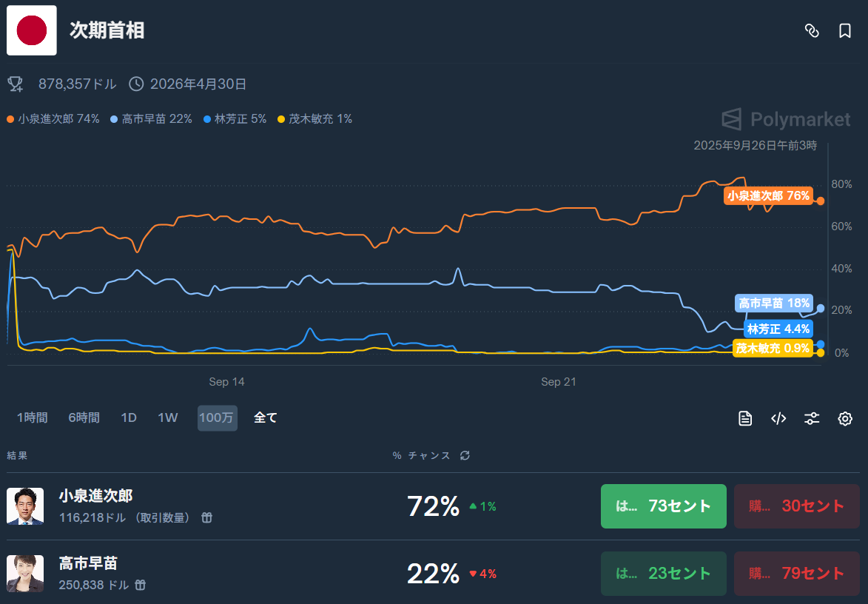Switch to 1W chart range

tap(168, 417)
